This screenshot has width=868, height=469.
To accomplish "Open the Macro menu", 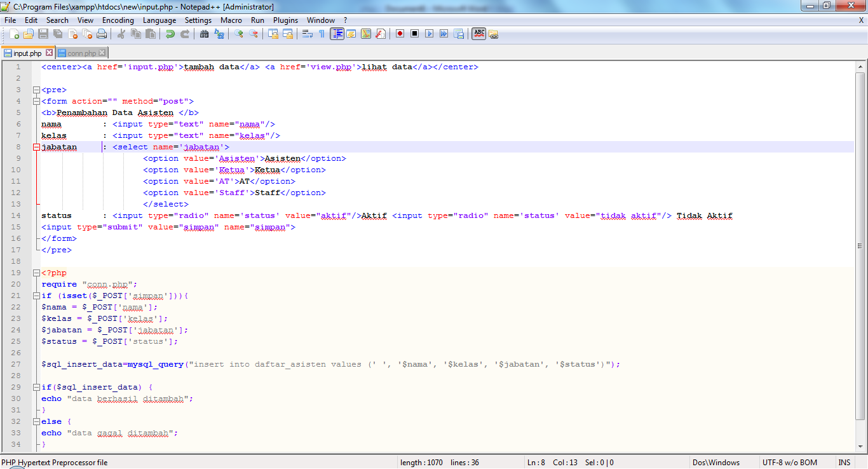I will (x=231, y=20).
